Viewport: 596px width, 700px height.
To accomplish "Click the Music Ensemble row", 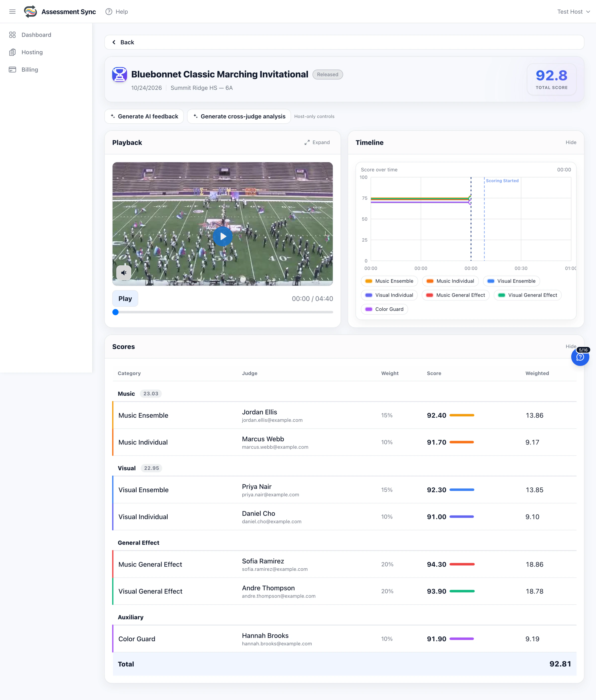I will tap(344, 415).
